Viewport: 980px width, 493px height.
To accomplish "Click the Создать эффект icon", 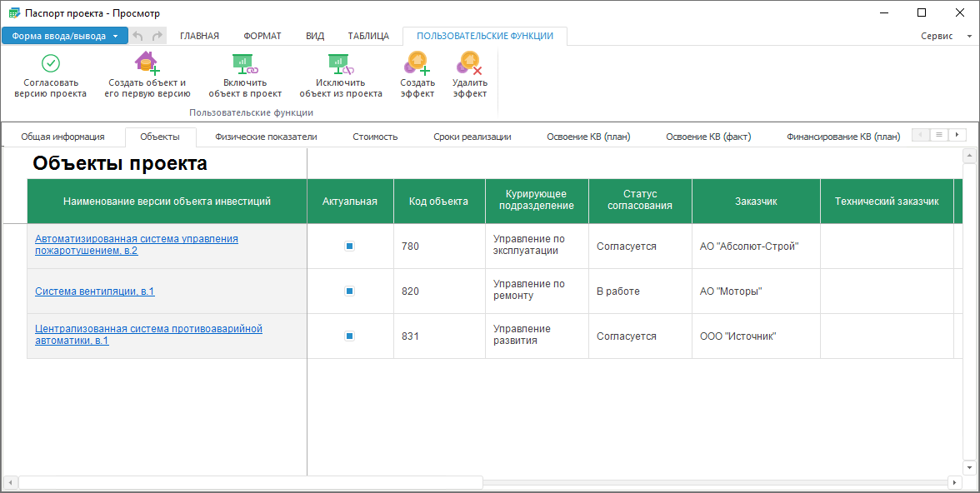I will (x=417, y=63).
